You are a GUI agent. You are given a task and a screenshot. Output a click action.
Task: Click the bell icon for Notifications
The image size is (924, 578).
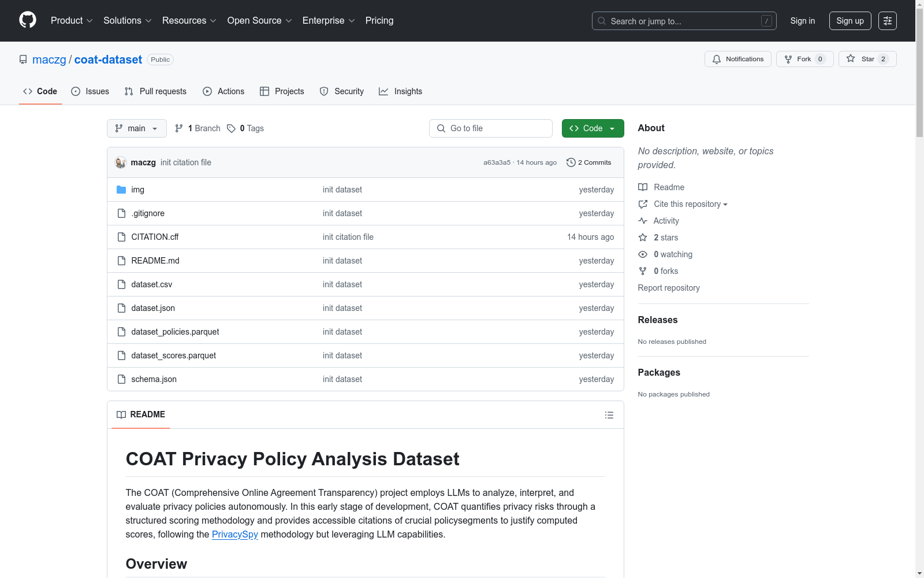[717, 59]
